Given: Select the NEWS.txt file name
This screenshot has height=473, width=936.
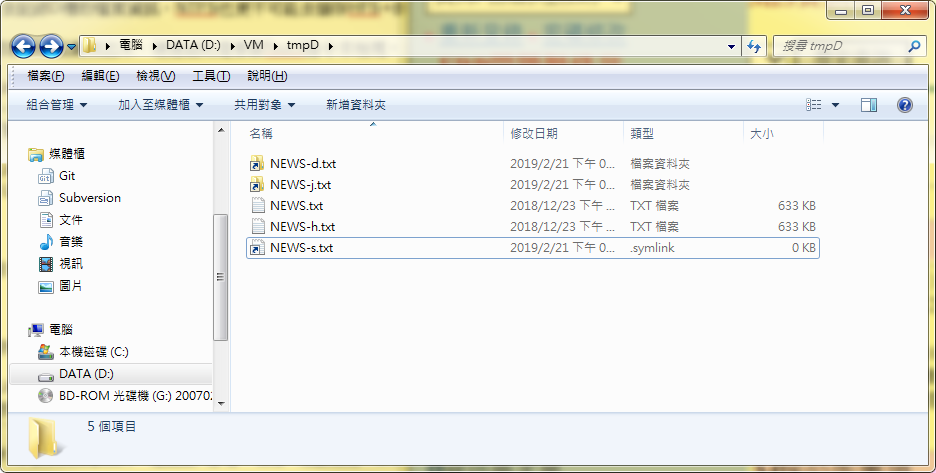Looking at the screenshot, I should point(297,205).
